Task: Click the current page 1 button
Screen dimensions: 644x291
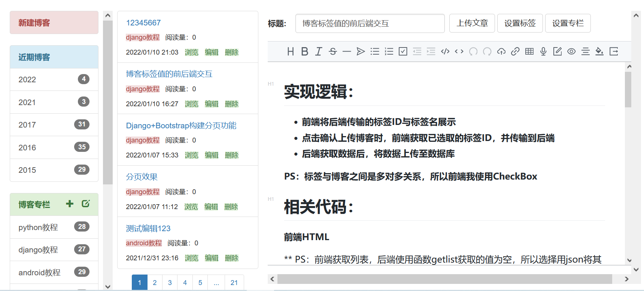Action: coord(140,282)
